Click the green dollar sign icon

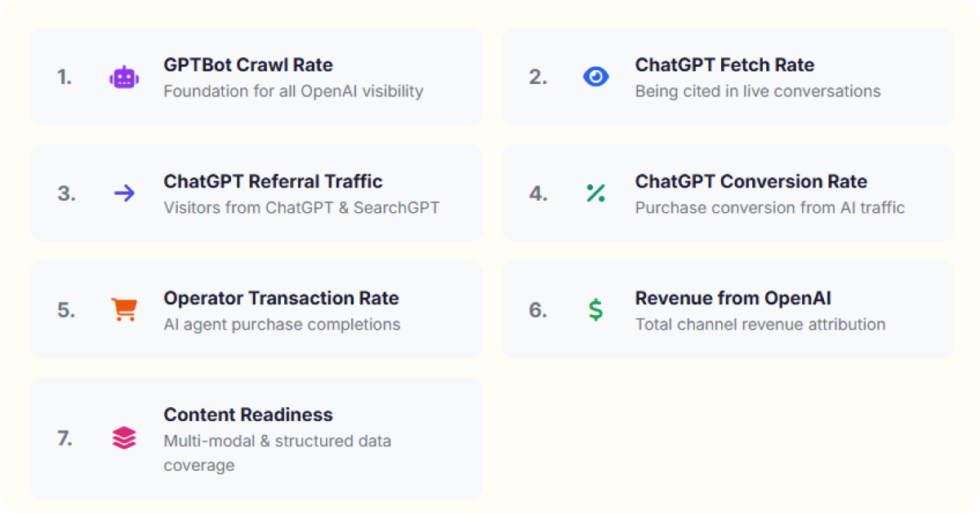(595, 310)
